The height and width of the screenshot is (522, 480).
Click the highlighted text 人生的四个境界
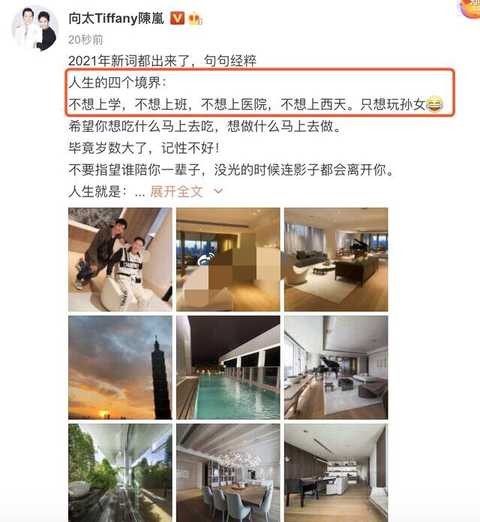click(x=117, y=82)
